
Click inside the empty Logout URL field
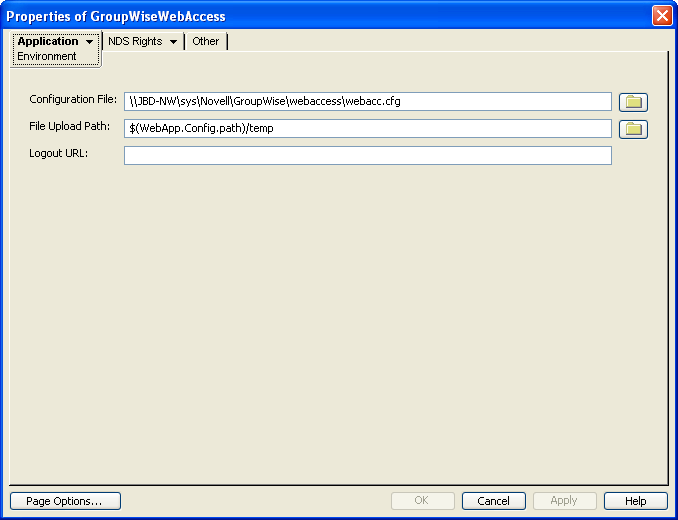coord(368,156)
